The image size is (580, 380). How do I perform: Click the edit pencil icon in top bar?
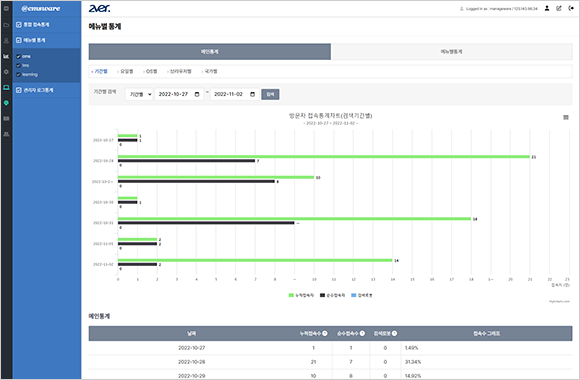click(559, 8)
